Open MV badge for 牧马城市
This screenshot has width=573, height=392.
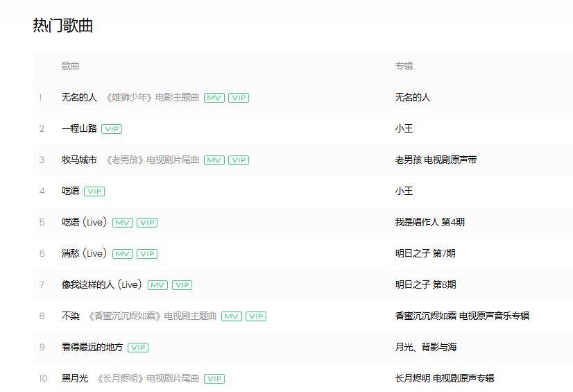214,160
